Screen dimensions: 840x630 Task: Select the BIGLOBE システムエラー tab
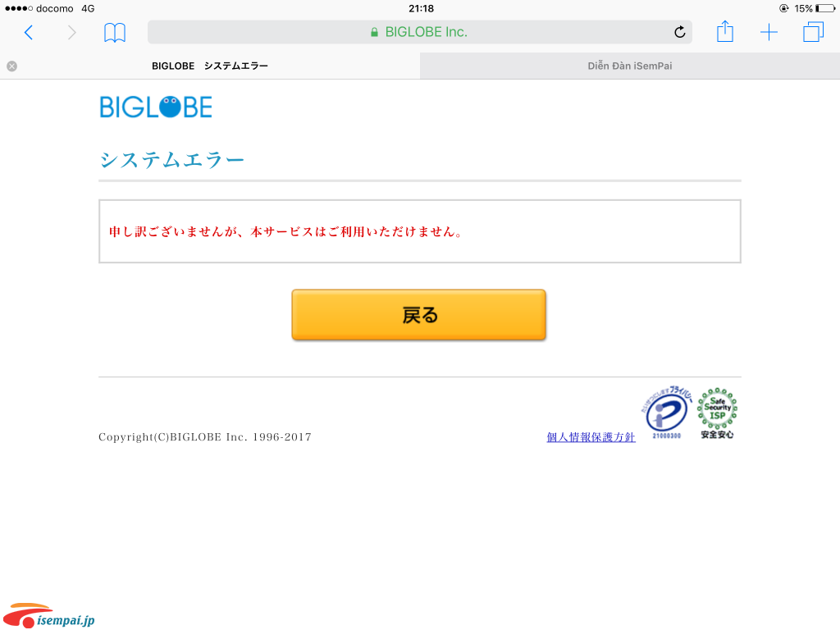(x=210, y=66)
